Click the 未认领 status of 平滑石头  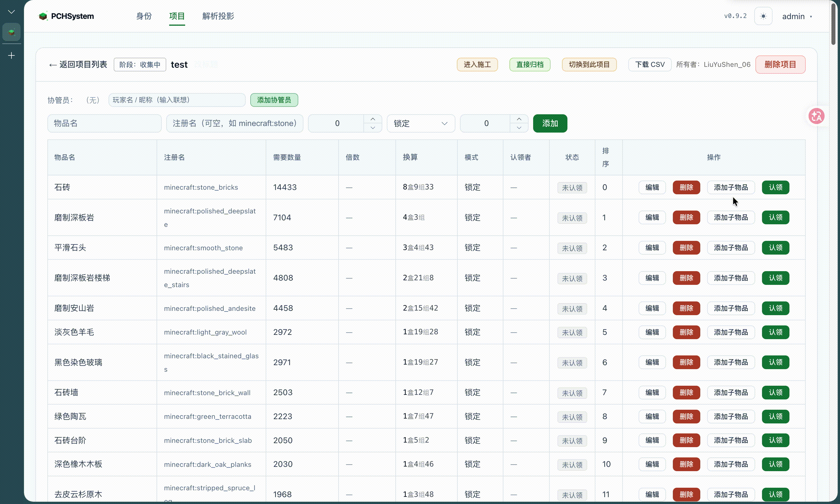click(x=572, y=248)
